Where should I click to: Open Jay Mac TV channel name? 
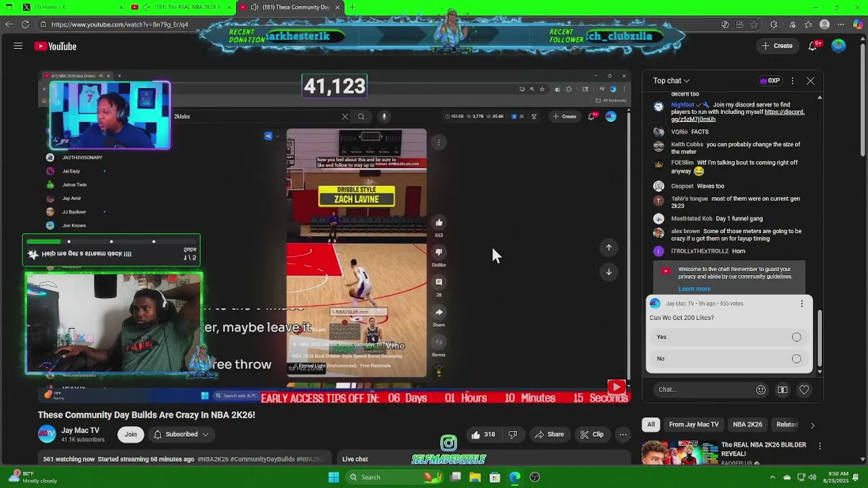pos(80,430)
